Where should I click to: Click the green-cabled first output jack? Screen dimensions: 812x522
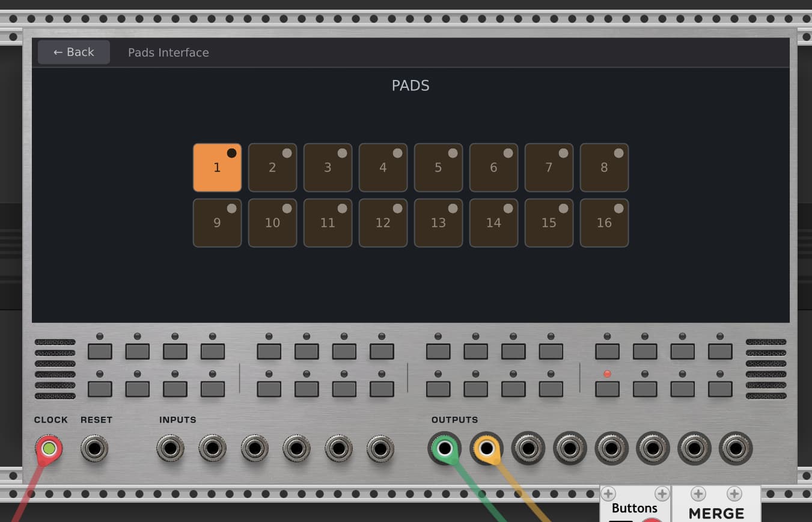pos(445,449)
